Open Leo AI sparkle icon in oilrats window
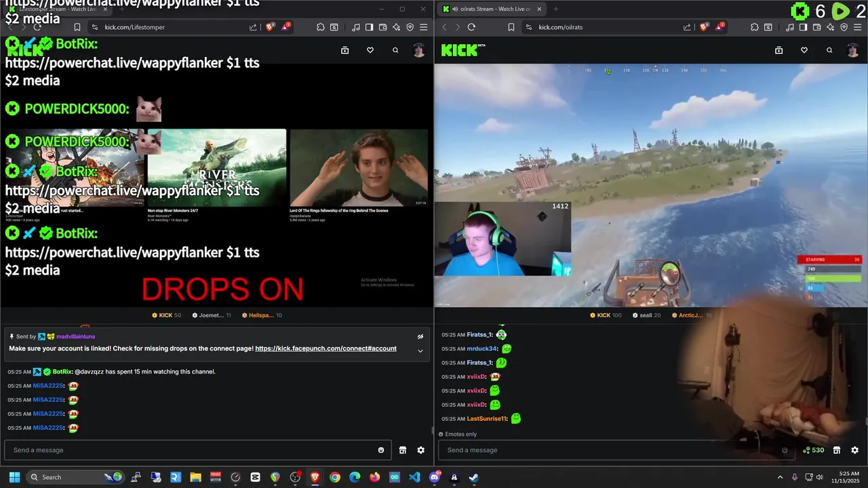The image size is (868, 488). (831, 27)
